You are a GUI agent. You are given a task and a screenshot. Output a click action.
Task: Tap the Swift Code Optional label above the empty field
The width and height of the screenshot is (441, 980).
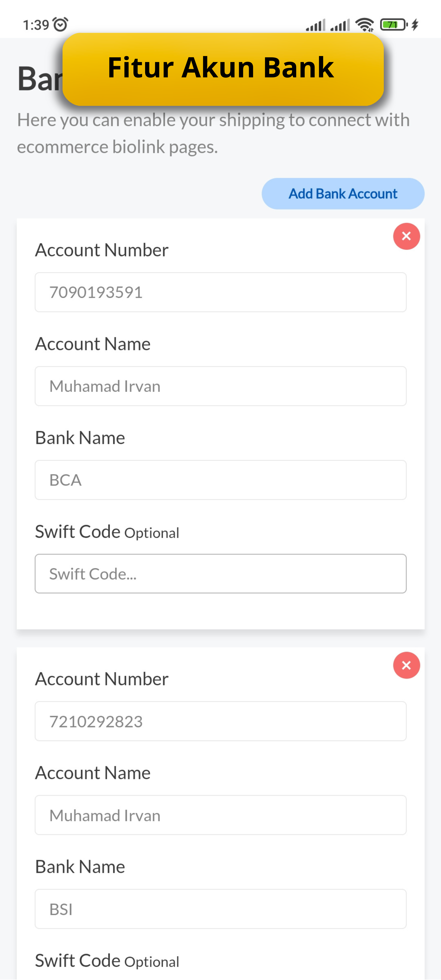(107, 532)
